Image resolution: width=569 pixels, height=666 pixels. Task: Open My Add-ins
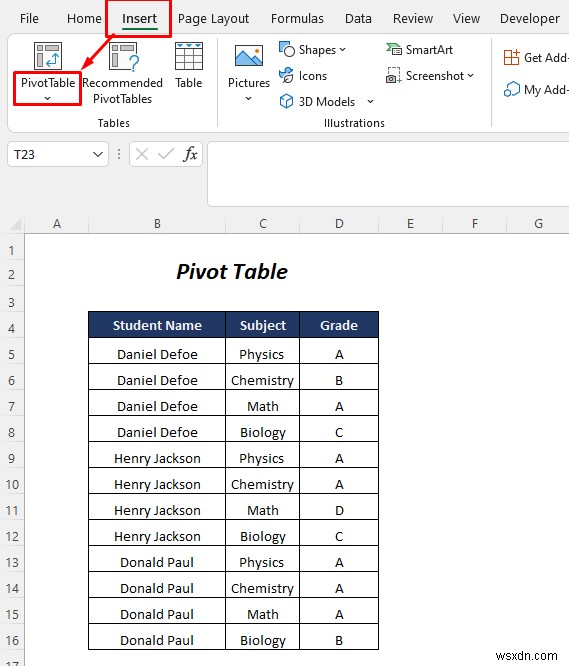click(536, 90)
